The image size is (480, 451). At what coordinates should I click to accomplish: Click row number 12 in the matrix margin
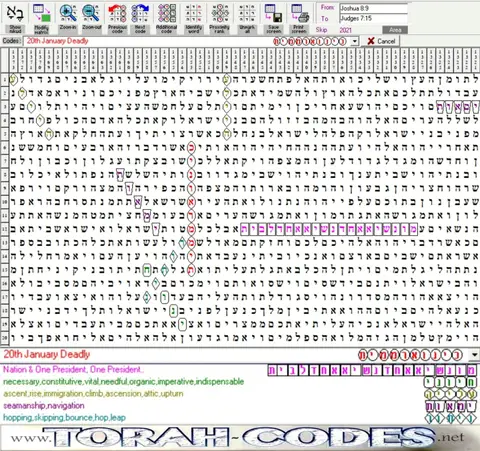5,229
